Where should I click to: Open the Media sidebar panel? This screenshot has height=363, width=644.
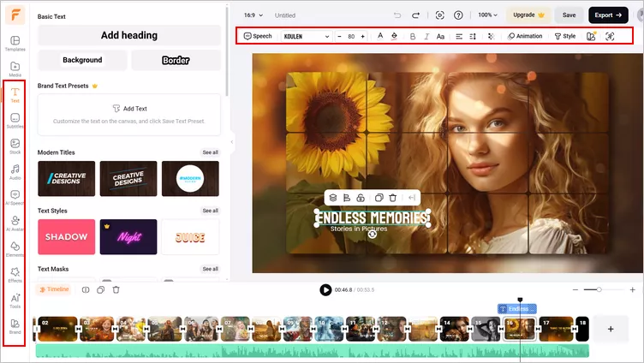(x=15, y=69)
